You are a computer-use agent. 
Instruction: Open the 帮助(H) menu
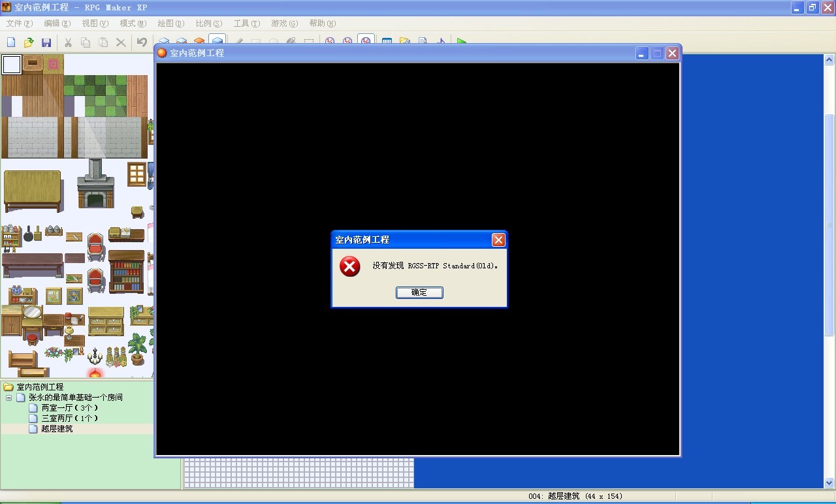click(x=323, y=24)
